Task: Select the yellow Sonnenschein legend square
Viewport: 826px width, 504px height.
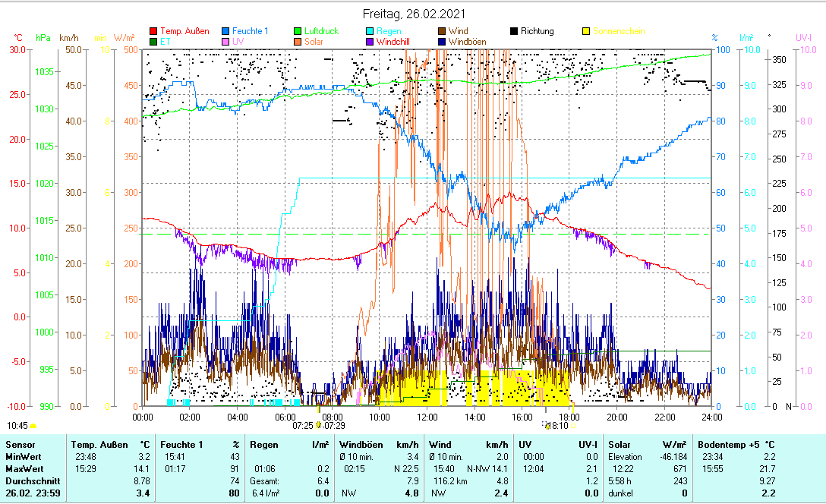Action: point(586,31)
